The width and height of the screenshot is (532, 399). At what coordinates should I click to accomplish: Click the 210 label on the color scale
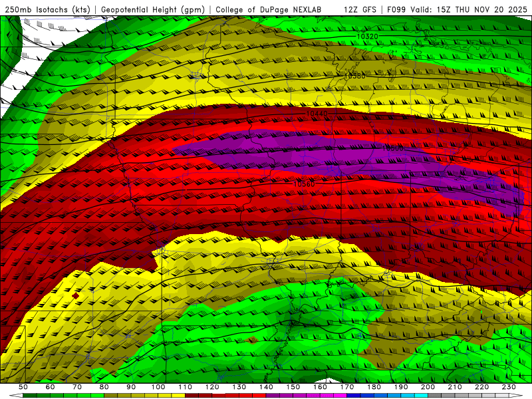(x=455, y=387)
